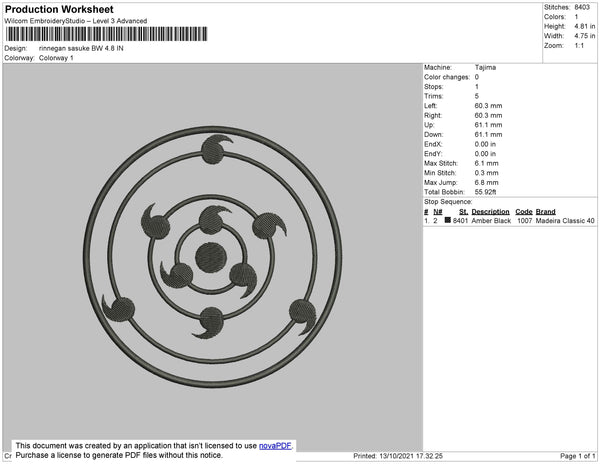Click the Min Stitch value '0.3 mm'
600x464 pixels.
point(486,173)
